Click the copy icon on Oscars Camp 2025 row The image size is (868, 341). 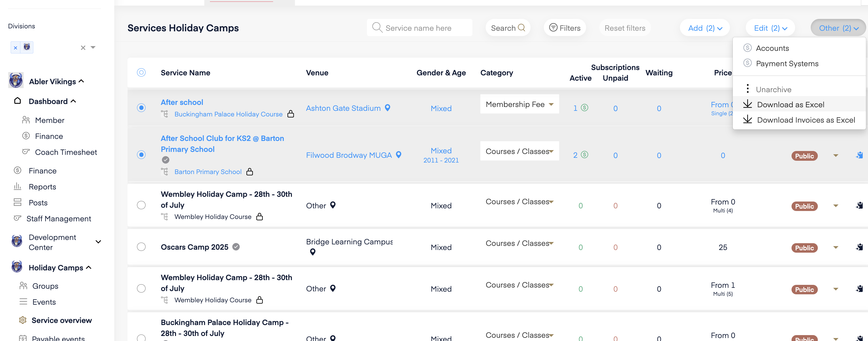(859, 247)
